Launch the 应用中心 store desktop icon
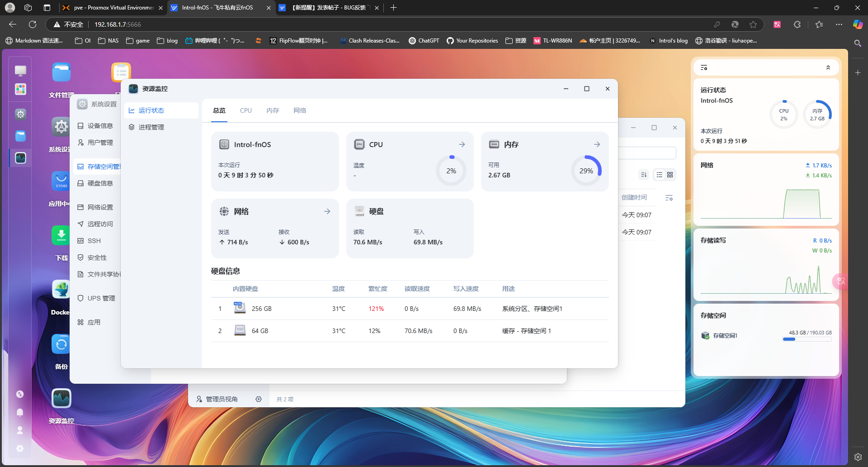The height and width of the screenshot is (467, 868). 61,181
